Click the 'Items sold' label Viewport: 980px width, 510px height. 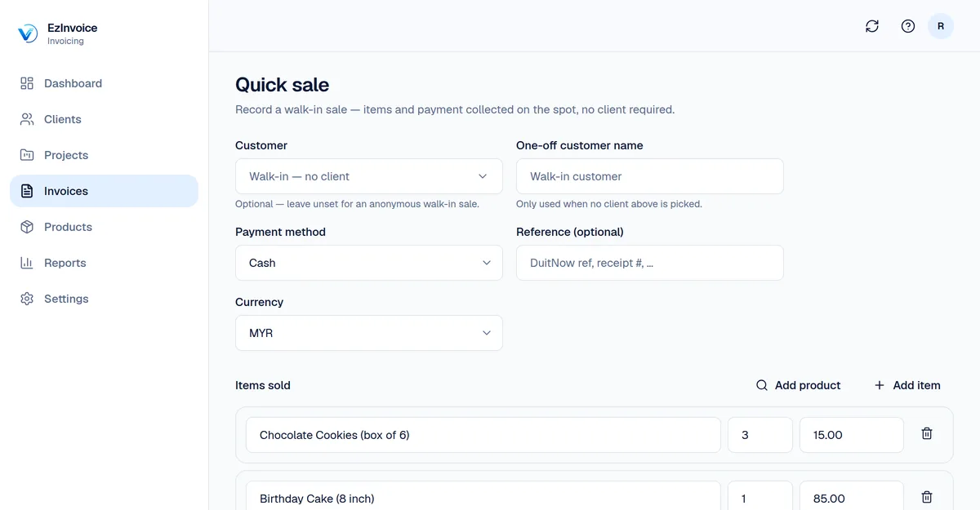pyautogui.click(x=263, y=385)
